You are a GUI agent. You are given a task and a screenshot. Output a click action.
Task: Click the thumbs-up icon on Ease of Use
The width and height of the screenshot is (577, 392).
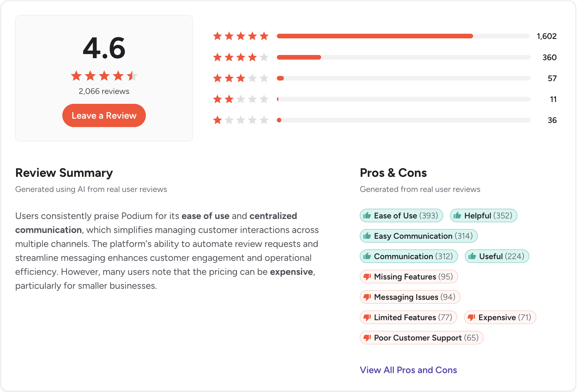point(367,215)
